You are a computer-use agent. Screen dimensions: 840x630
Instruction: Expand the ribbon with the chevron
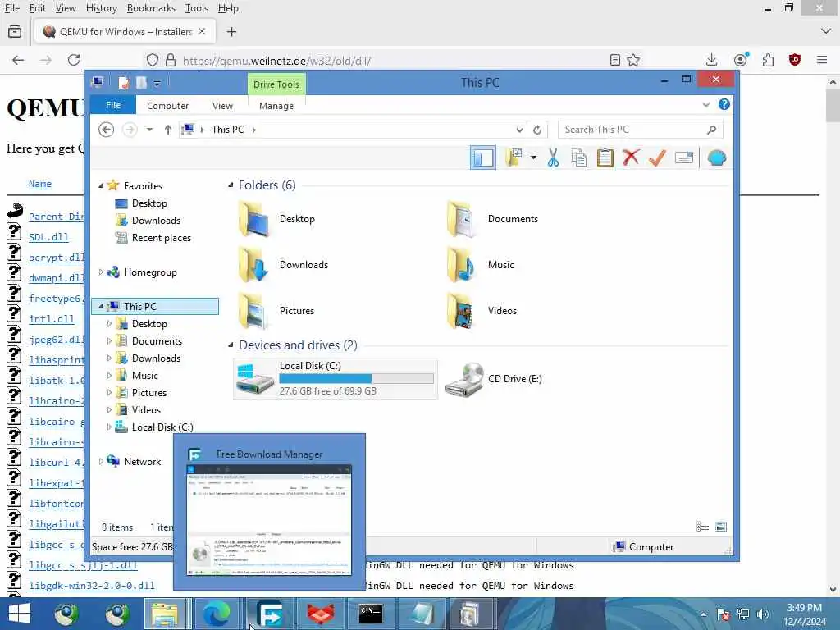706,105
